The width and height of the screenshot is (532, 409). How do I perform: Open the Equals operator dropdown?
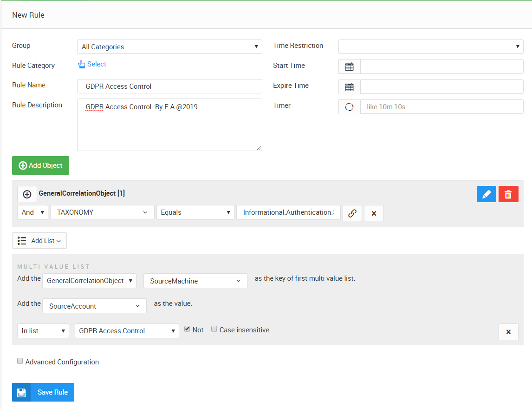point(195,212)
